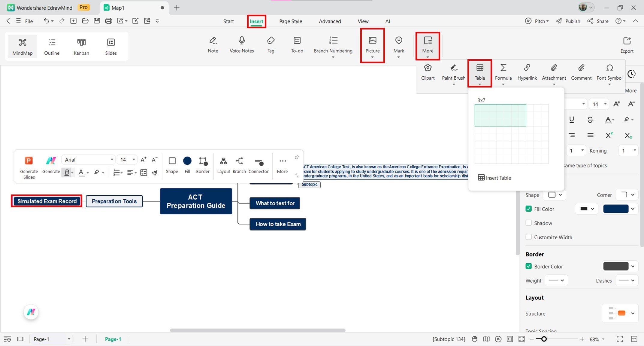This screenshot has width=644, height=346.
Task: Open Branch Numbering options
Action: click(x=333, y=47)
